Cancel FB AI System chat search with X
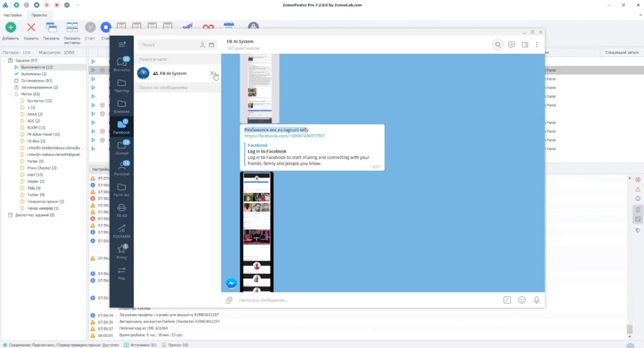The height and width of the screenshot is (348, 644). click(213, 73)
